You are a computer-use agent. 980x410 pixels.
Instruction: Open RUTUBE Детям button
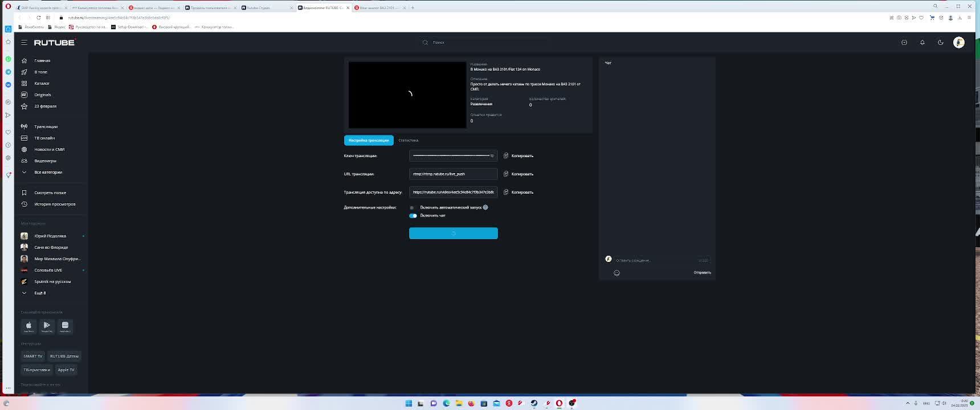pos(64,356)
